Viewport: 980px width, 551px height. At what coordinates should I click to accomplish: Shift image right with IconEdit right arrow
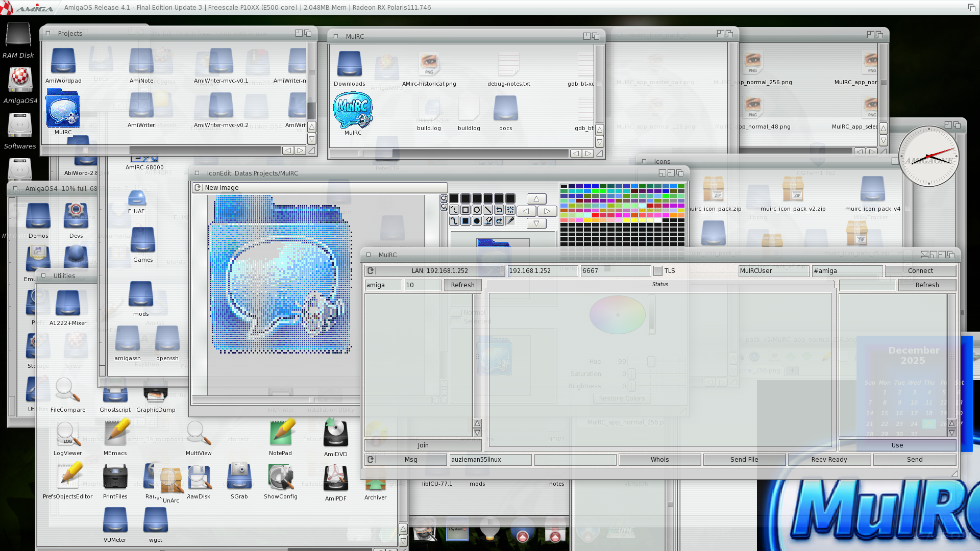click(x=547, y=211)
